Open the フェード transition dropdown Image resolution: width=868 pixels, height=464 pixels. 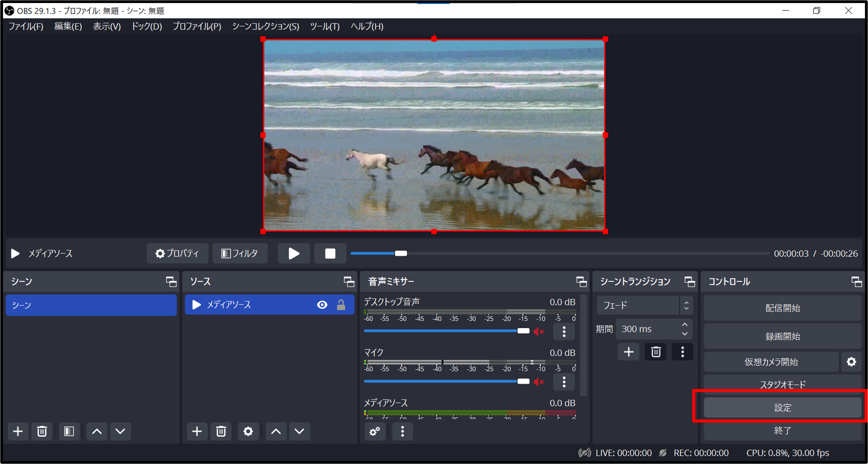(645, 306)
